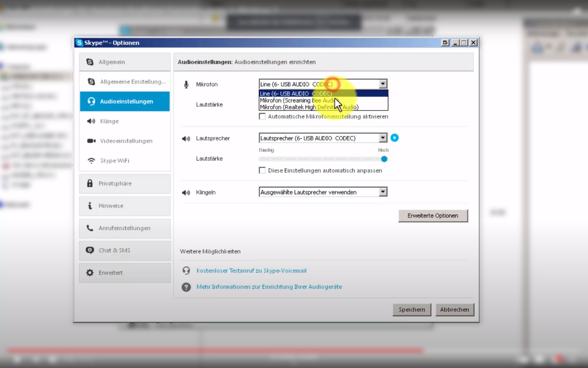Open the Videoeinstellungen page
This screenshot has height=368, width=588.
pos(125,141)
